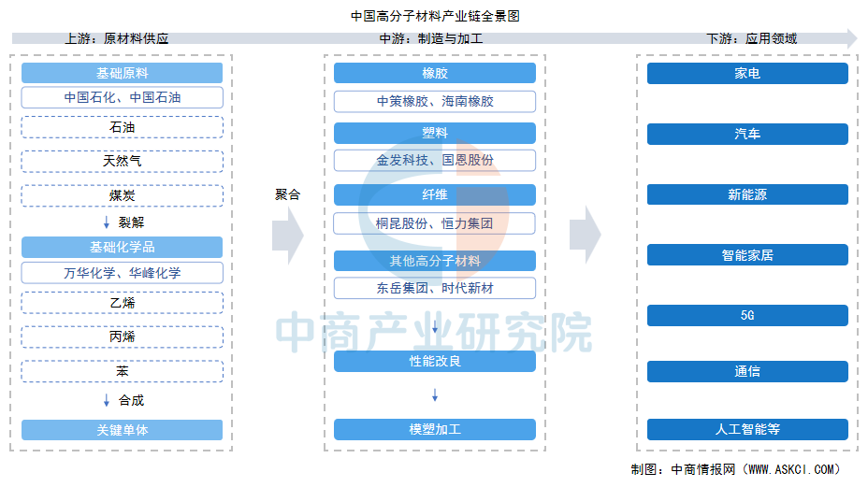Screen dimensions: 868x487
Task: Select the 橡胶 category header
Action: coord(435,73)
